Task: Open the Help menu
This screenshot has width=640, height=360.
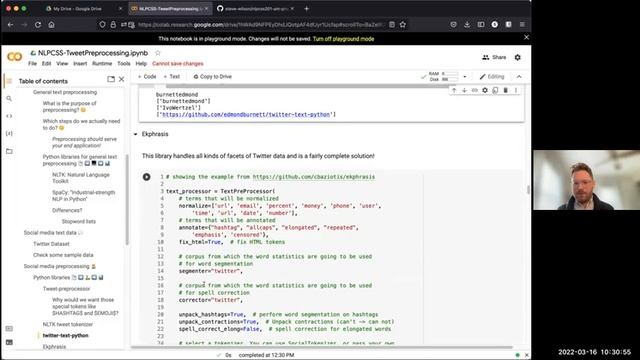Action: (141, 64)
